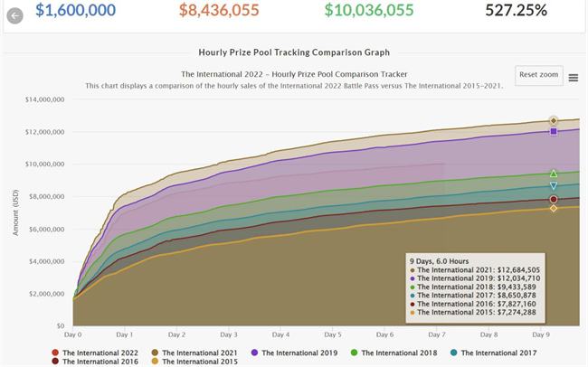Click the Day 4 x-axis label
The image size is (588, 367).
pos(280,334)
